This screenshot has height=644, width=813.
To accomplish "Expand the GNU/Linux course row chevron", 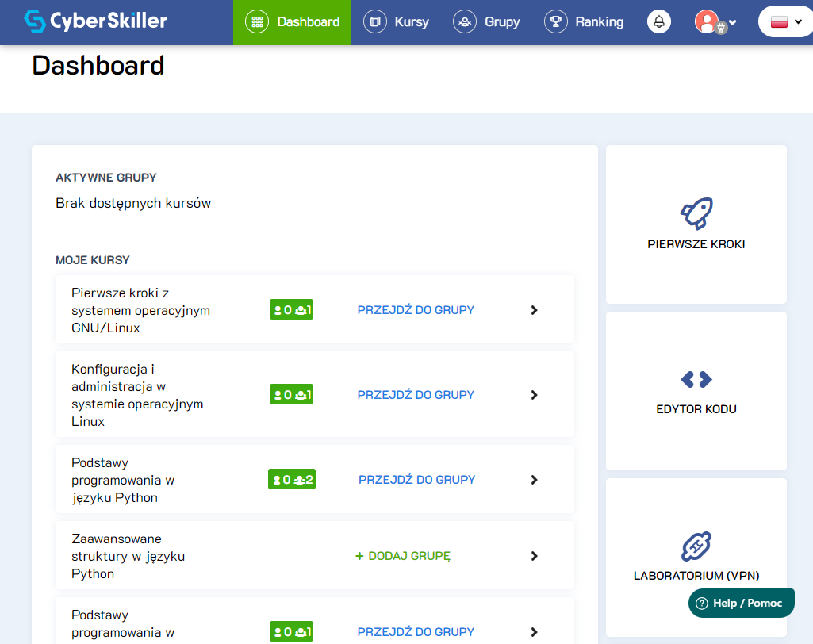I will click(x=534, y=310).
